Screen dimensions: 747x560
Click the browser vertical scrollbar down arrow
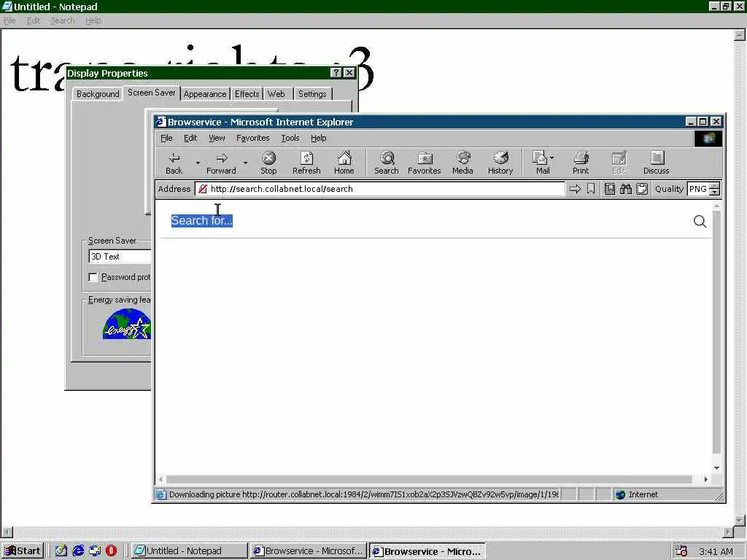point(716,468)
